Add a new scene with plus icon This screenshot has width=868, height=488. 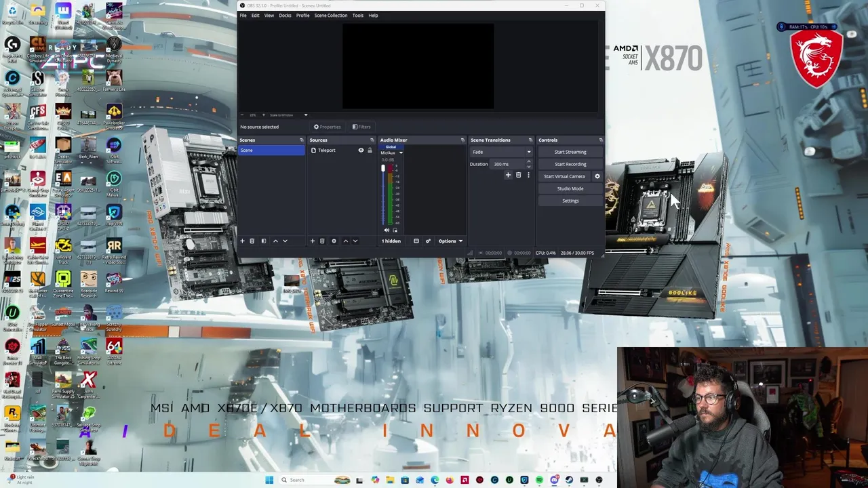242,241
